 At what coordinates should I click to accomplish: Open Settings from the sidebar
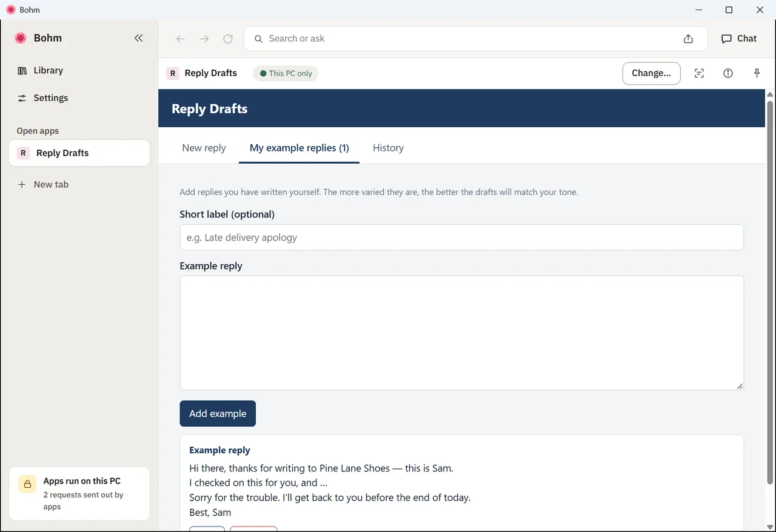pos(79,98)
